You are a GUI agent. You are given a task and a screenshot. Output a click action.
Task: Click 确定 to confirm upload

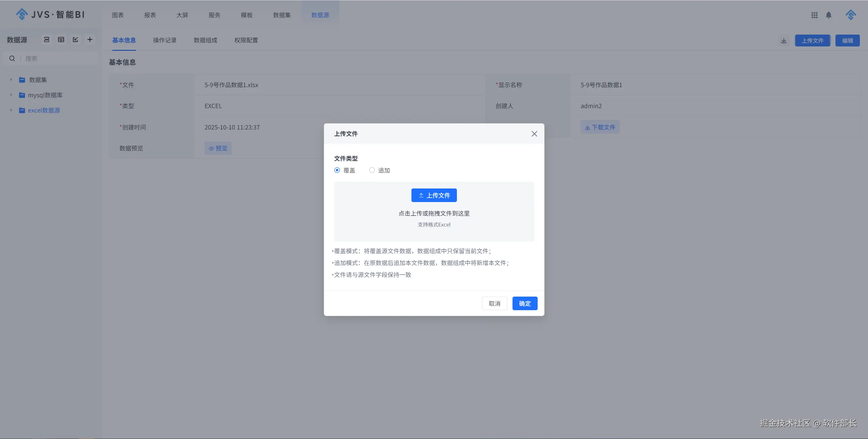pyautogui.click(x=524, y=303)
